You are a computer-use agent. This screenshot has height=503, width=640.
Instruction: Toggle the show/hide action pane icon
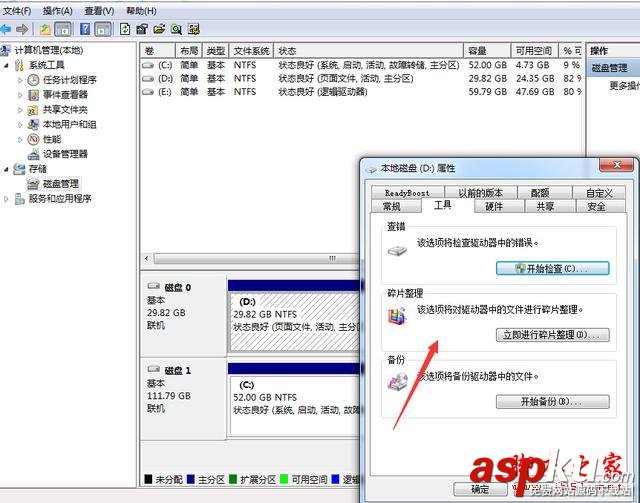[x=102, y=29]
